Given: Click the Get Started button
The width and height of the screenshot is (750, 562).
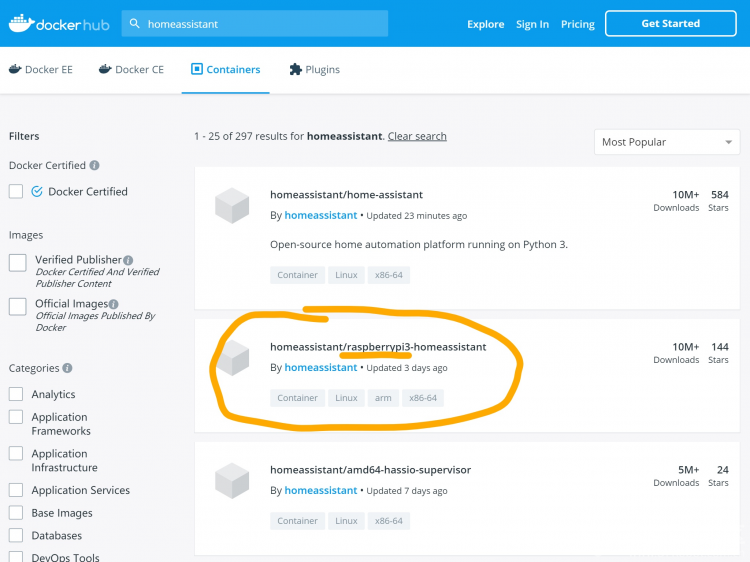Looking at the screenshot, I should (x=671, y=23).
